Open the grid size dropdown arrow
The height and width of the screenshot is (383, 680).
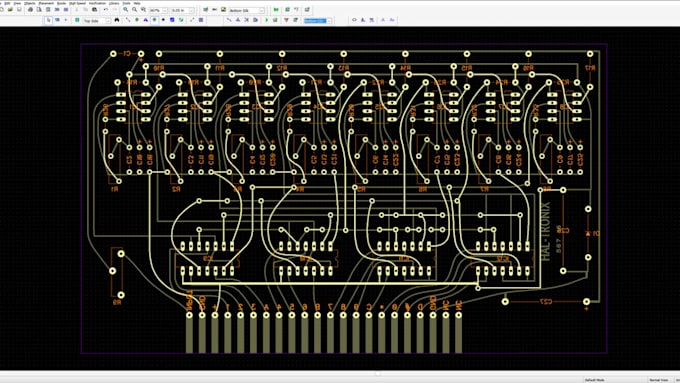click(191, 10)
